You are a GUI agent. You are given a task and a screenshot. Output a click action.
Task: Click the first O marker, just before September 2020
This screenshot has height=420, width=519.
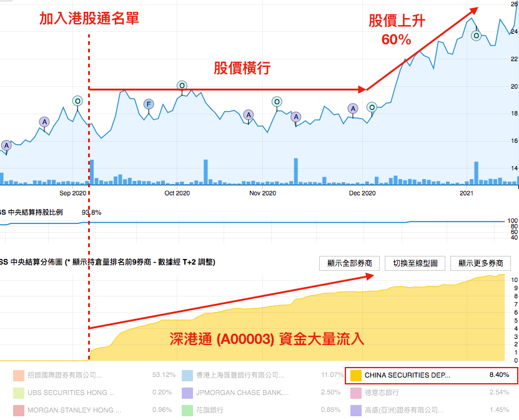[77, 101]
